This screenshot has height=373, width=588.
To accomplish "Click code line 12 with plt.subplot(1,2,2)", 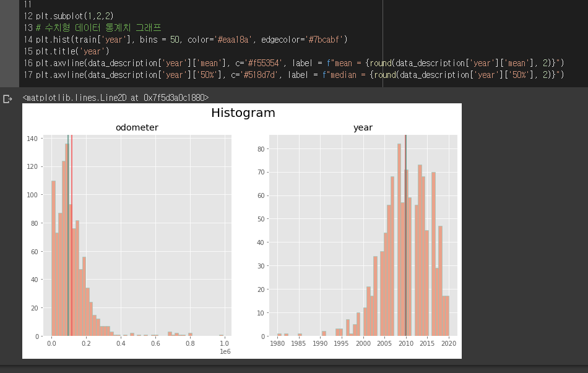I will click(x=75, y=16).
